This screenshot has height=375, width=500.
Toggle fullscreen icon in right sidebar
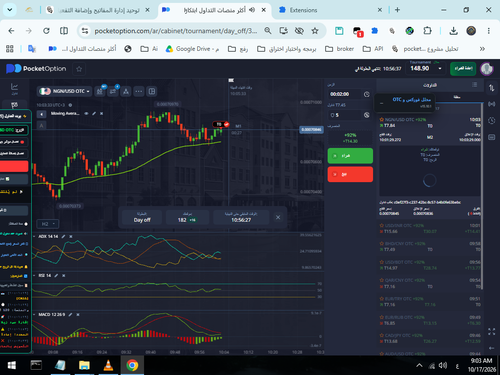(x=492, y=331)
